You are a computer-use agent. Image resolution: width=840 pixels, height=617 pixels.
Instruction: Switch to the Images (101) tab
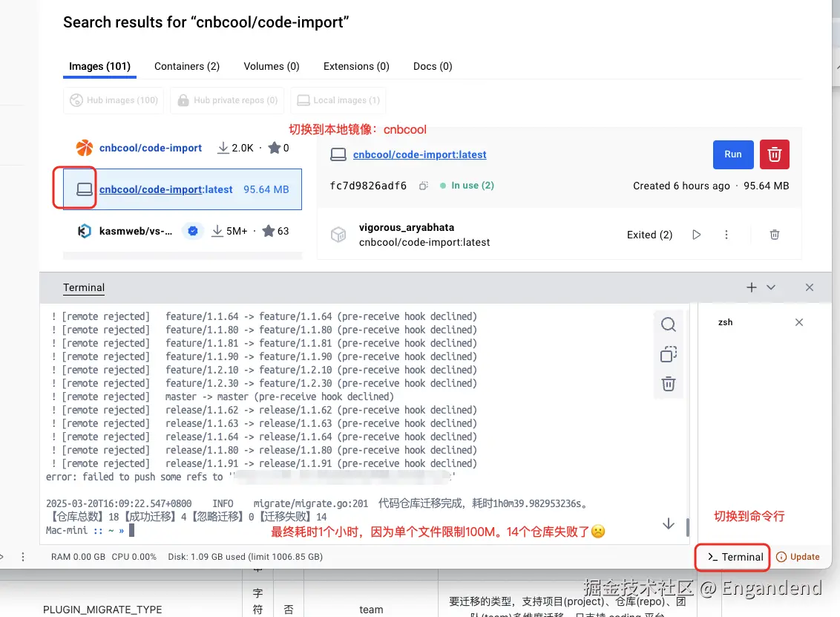click(x=99, y=67)
